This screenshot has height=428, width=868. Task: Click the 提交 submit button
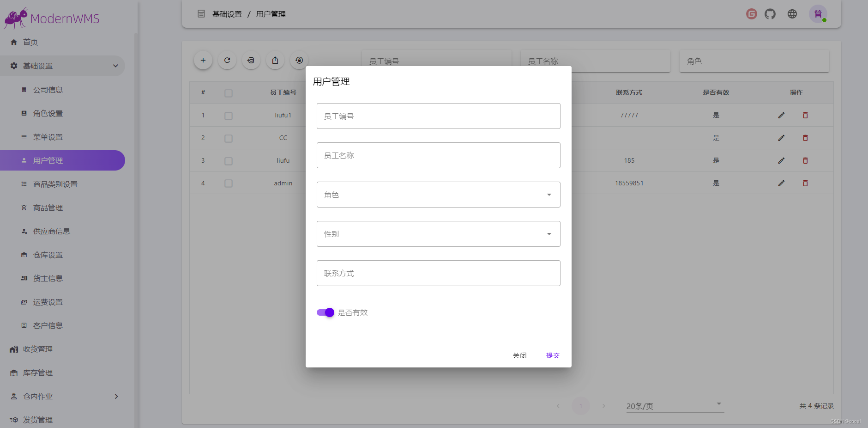(552, 355)
